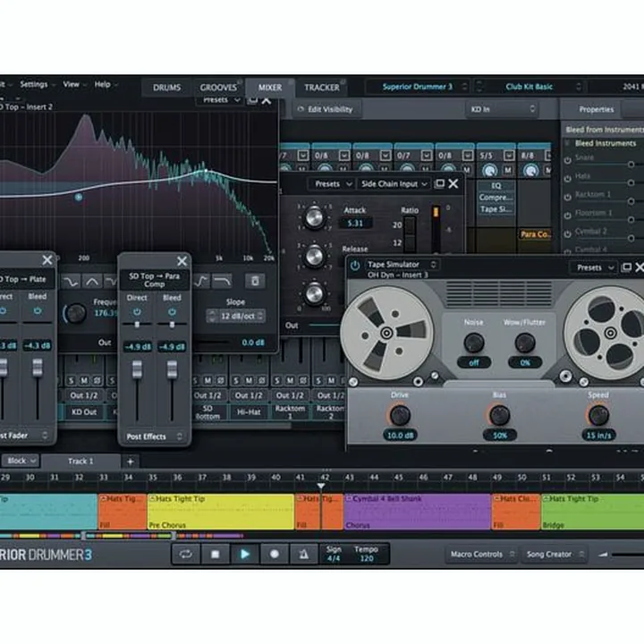Open the KD In channel selector
This screenshot has height=644, width=644.
(x=503, y=109)
